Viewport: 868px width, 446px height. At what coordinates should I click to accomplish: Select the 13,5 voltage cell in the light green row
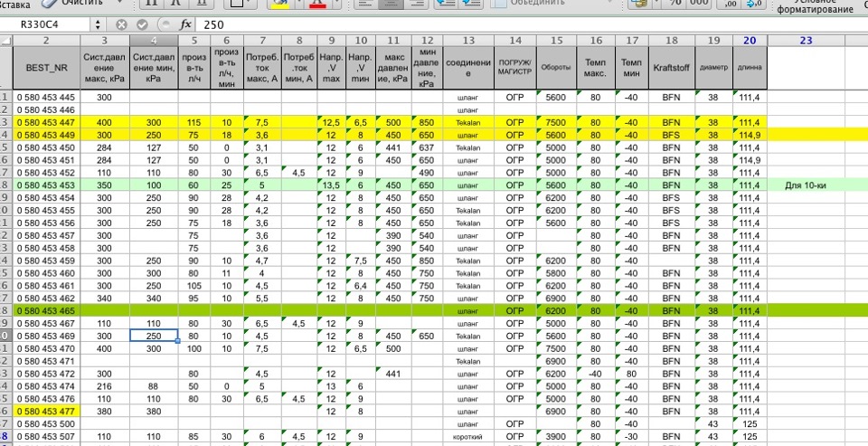(x=331, y=185)
